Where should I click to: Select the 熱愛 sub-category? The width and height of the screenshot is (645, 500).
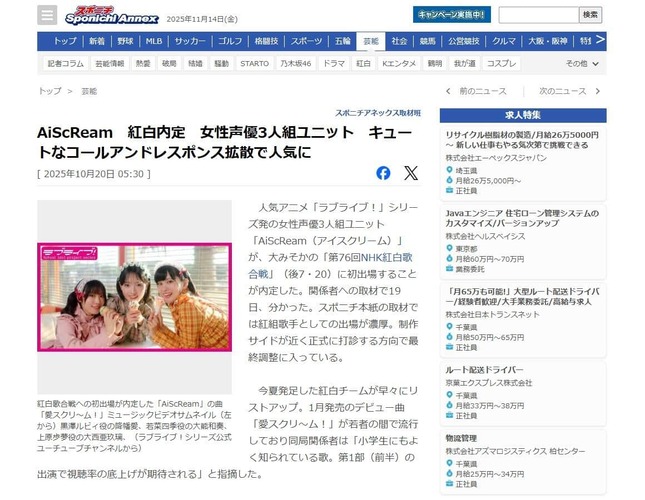143,64
